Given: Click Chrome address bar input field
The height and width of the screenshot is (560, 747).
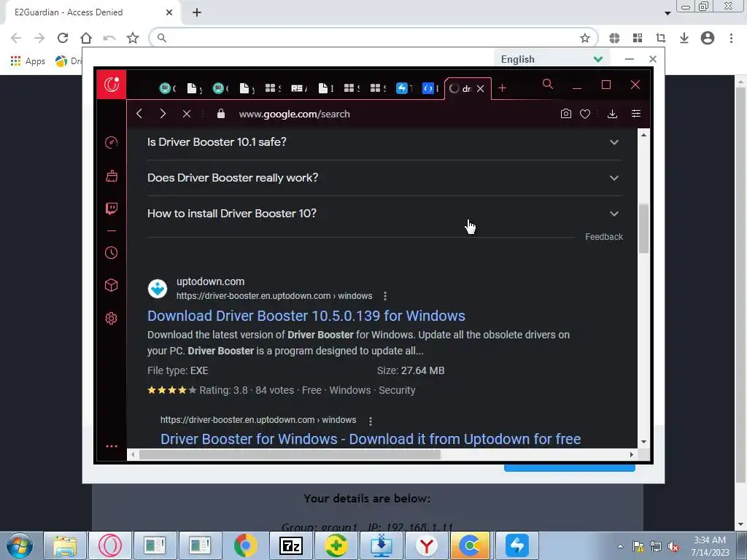Looking at the screenshot, I should click(x=371, y=38).
